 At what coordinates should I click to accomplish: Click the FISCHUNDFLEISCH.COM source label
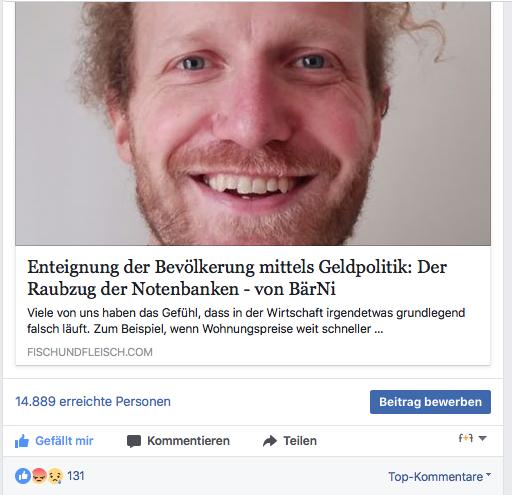point(90,352)
